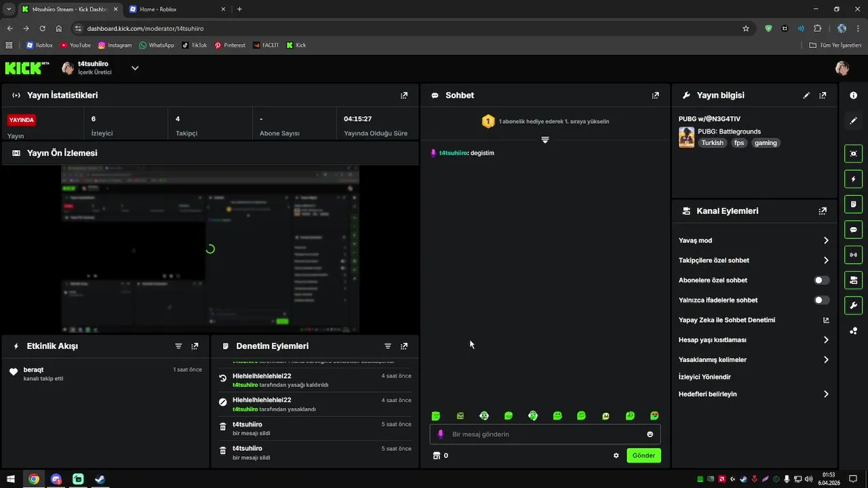Click the gaming tag

[x=766, y=143]
